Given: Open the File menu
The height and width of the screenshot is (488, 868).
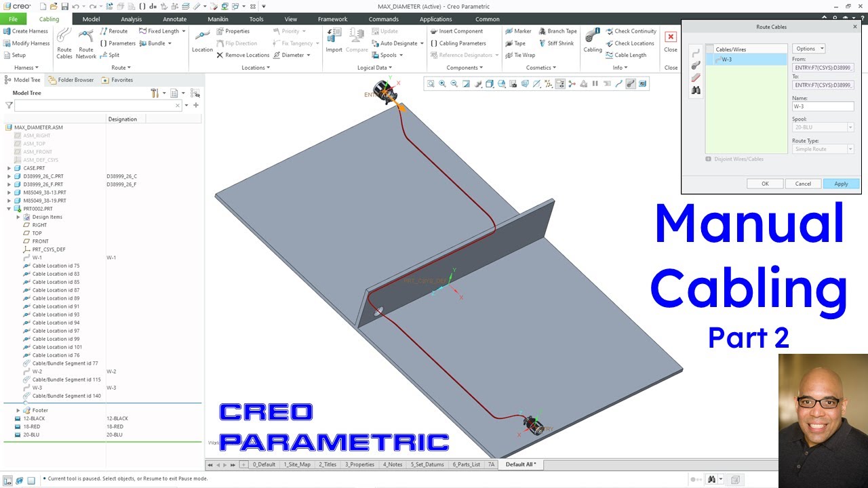Looking at the screenshot, I should [x=13, y=19].
